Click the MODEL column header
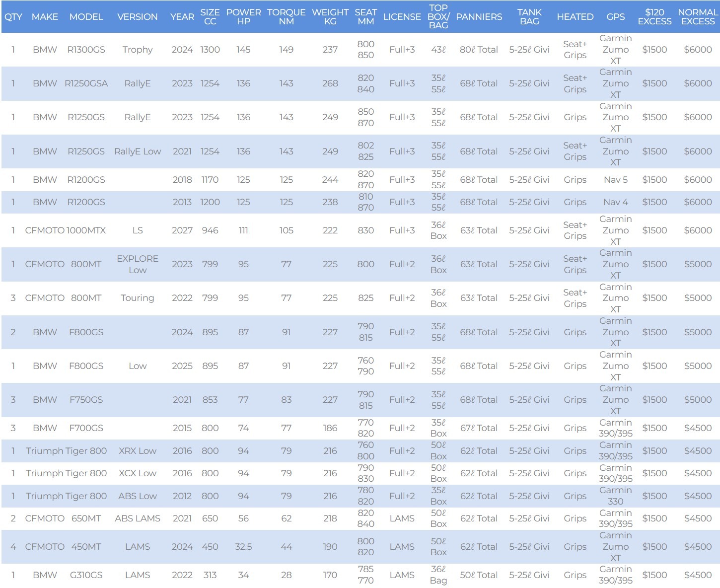Viewport: 720px width, 588px height. (x=86, y=17)
